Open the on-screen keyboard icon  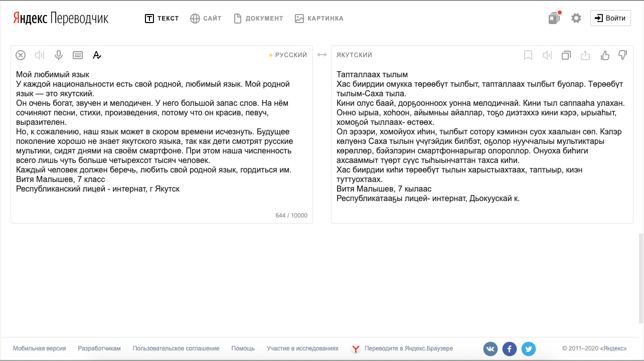point(78,55)
